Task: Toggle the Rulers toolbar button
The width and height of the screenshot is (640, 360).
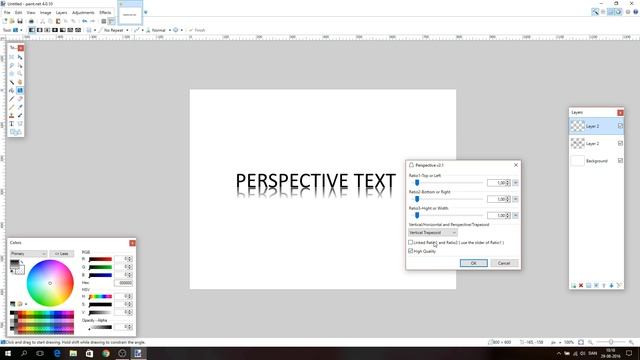Action: pyautogui.click(x=111, y=21)
